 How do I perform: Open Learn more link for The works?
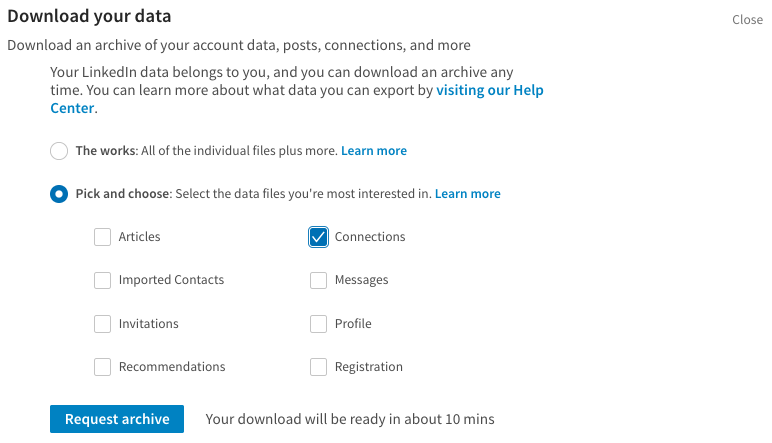point(374,151)
